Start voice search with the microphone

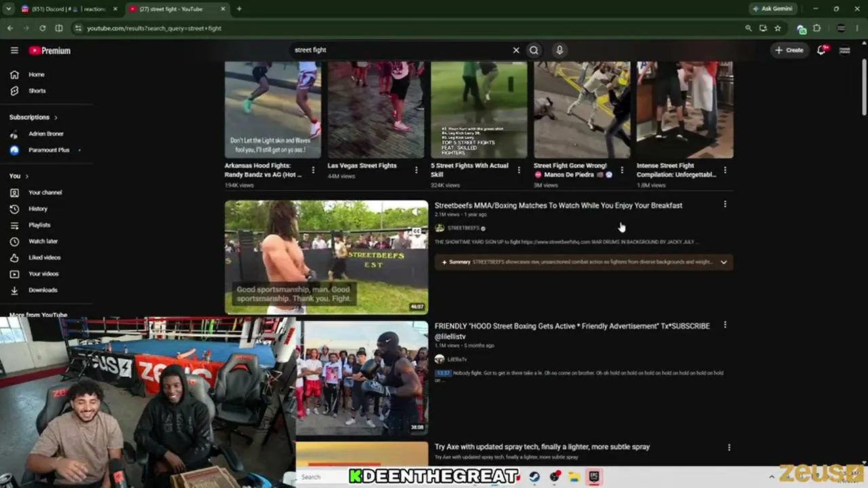point(559,50)
